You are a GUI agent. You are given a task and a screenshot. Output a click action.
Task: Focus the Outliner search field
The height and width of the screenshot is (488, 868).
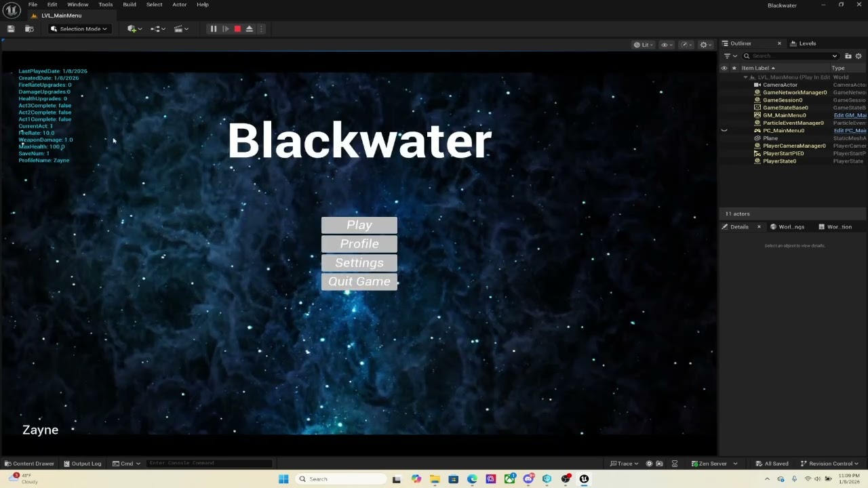pyautogui.click(x=790, y=56)
